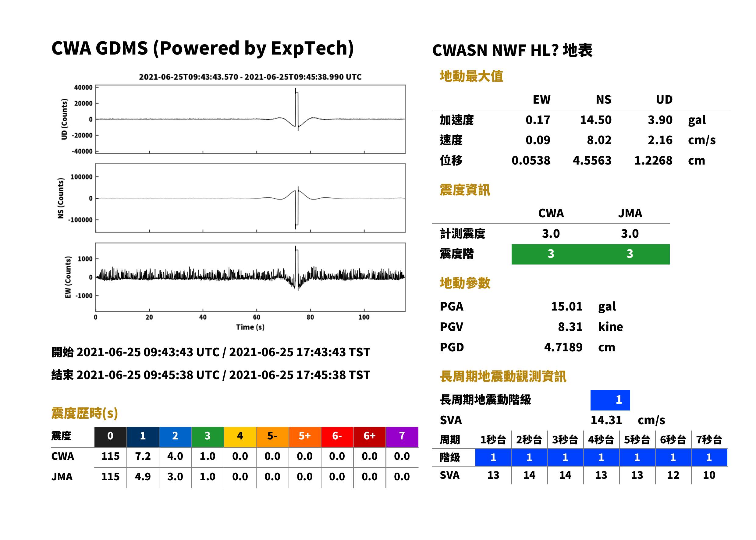Click the EW waveform plot
Viewport: 756px width, 540px height.
(250, 277)
